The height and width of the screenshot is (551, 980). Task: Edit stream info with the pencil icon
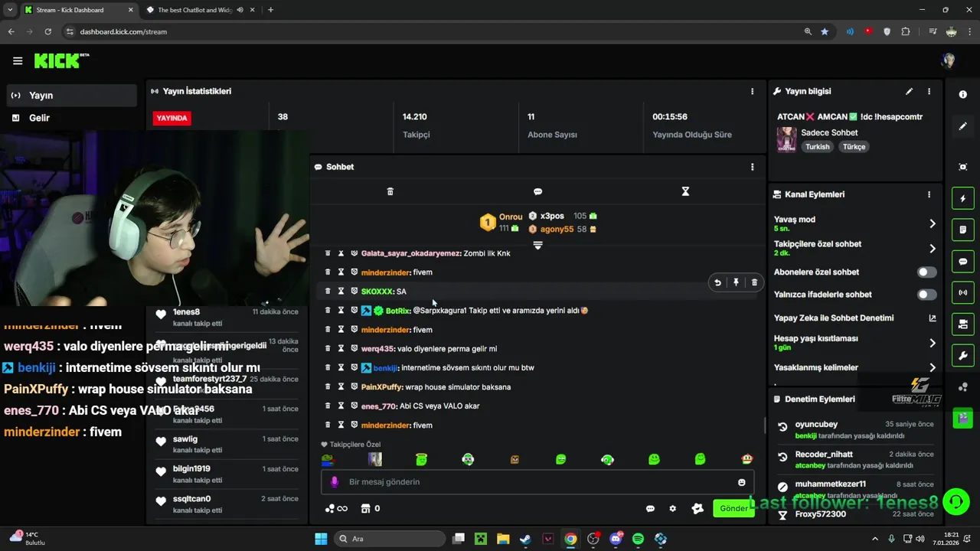pos(909,91)
